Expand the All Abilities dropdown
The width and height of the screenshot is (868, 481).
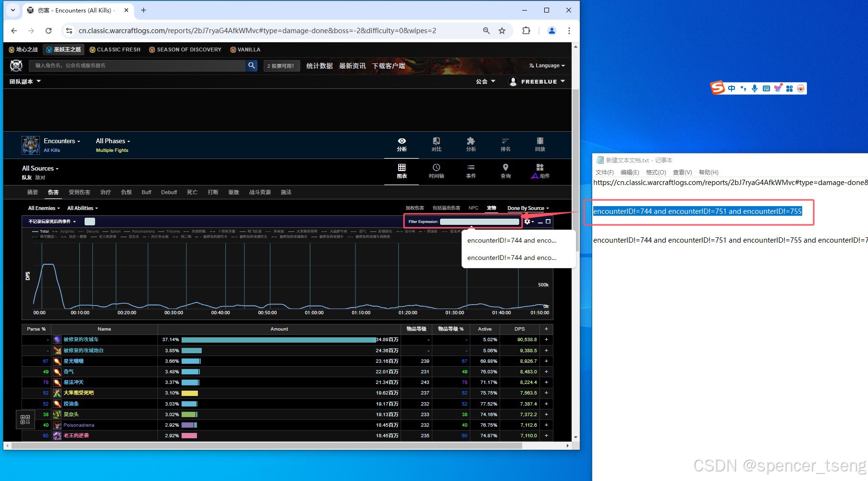[x=83, y=208]
